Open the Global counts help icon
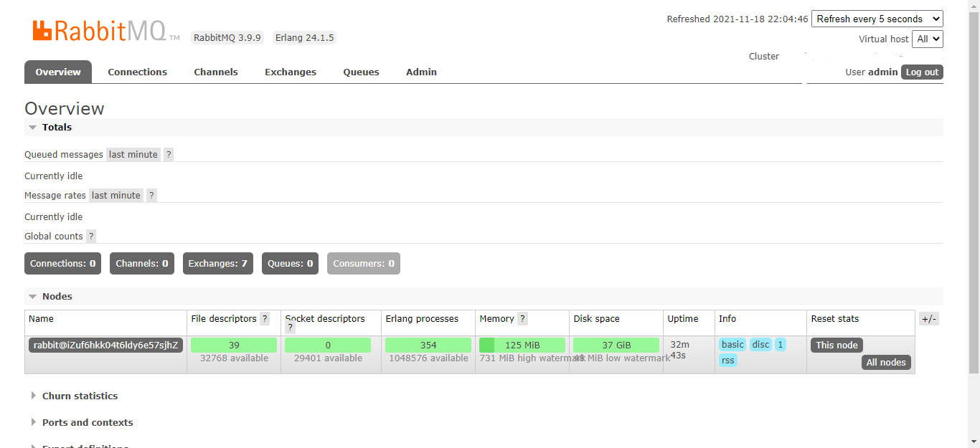Image resolution: width=980 pixels, height=448 pixels. (x=90, y=236)
